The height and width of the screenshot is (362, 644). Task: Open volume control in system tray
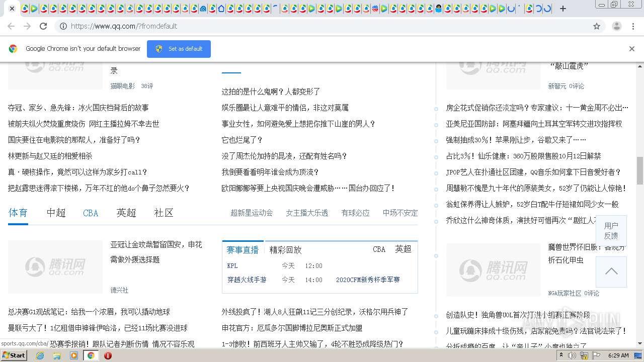pyautogui.click(x=573, y=355)
